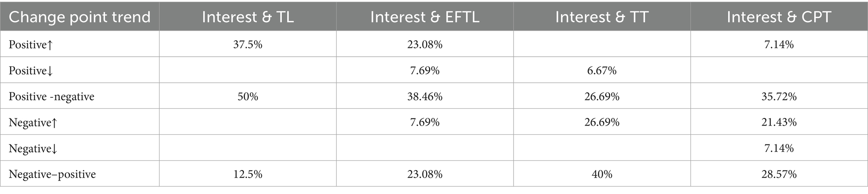Select the 'Positive↑' row label

[32, 45]
